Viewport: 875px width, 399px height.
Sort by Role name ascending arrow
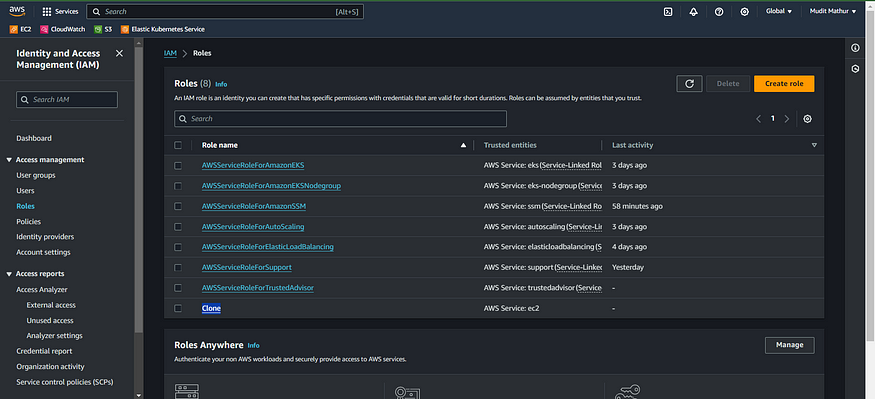463,145
